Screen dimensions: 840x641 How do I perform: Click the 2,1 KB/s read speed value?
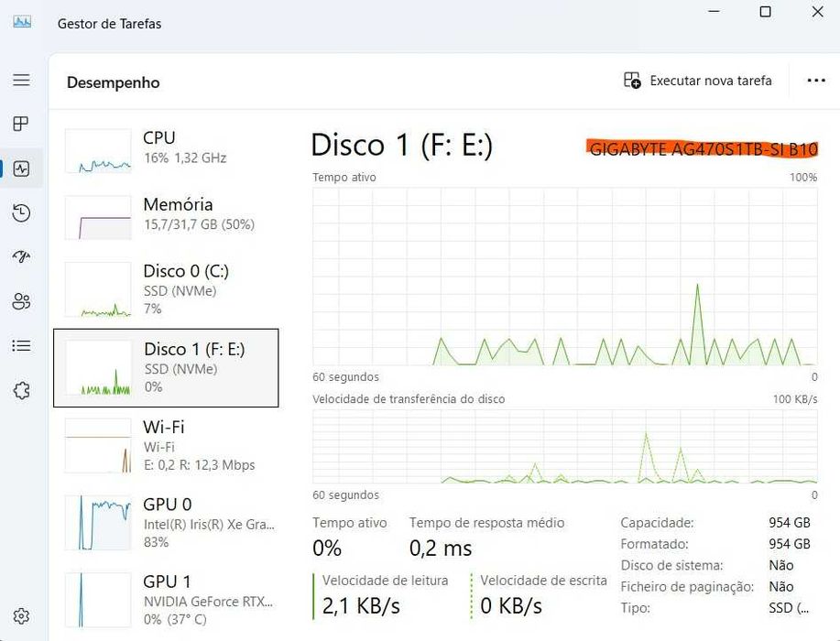tap(361, 606)
